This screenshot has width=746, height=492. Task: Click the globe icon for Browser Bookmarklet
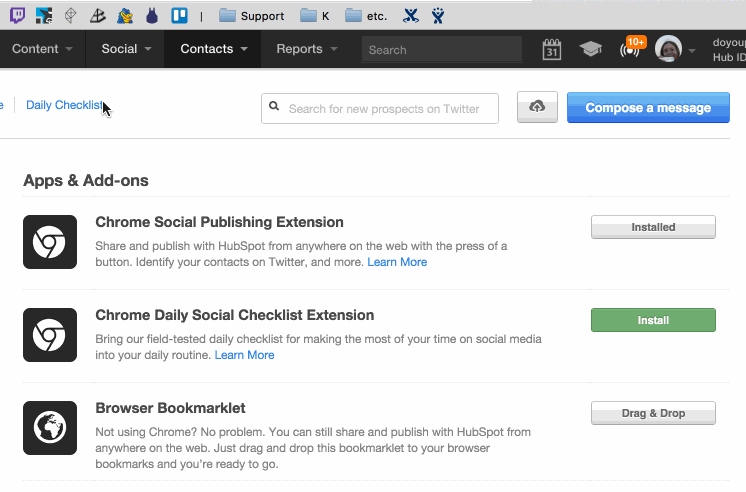50,428
